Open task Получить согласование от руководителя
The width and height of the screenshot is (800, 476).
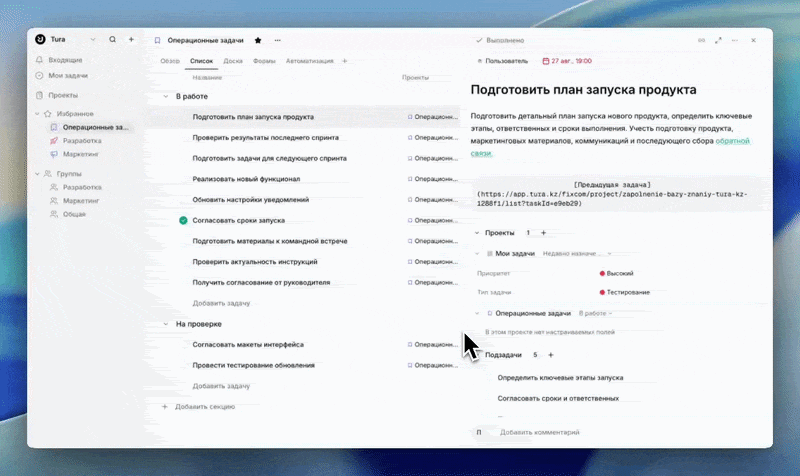(x=261, y=282)
